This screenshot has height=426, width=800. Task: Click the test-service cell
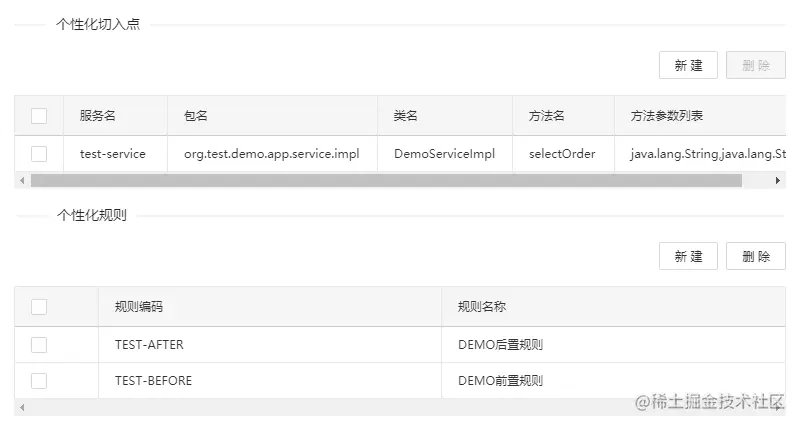point(115,154)
